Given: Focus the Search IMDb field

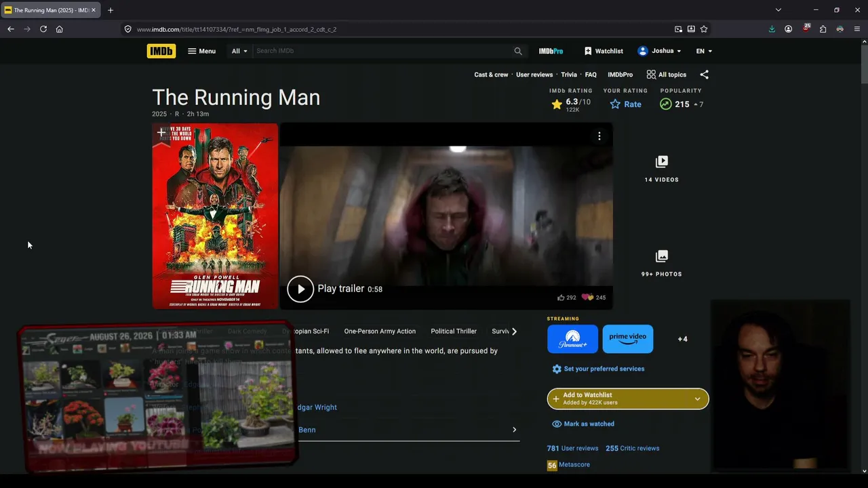Looking at the screenshot, I should click(x=383, y=51).
